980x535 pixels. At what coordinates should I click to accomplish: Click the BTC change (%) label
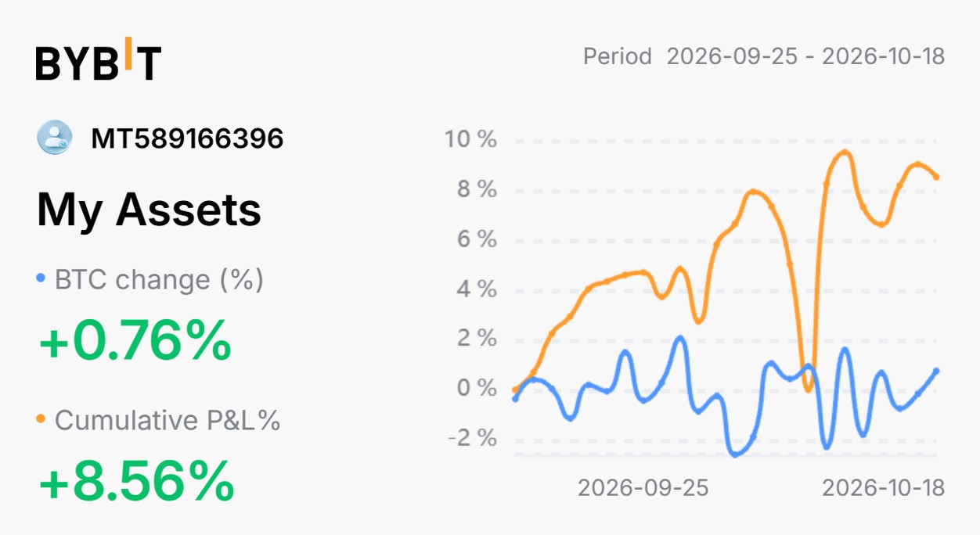tap(159, 279)
